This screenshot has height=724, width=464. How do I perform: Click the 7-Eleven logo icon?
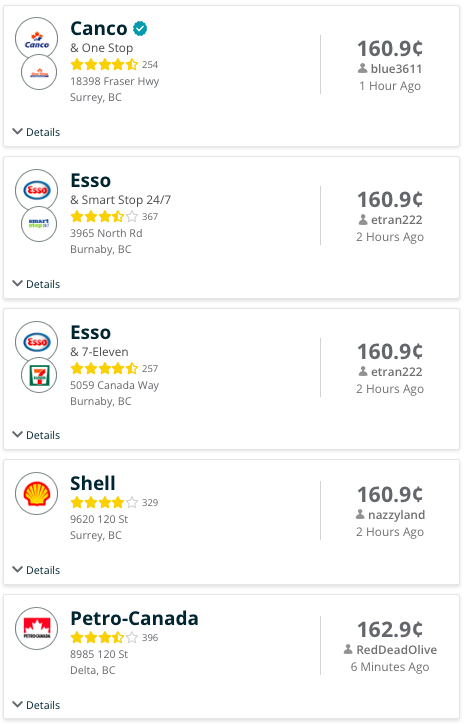(x=39, y=375)
